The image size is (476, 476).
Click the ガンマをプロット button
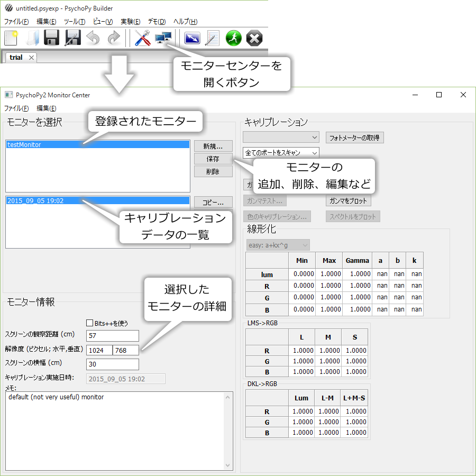(x=348, y=200)
